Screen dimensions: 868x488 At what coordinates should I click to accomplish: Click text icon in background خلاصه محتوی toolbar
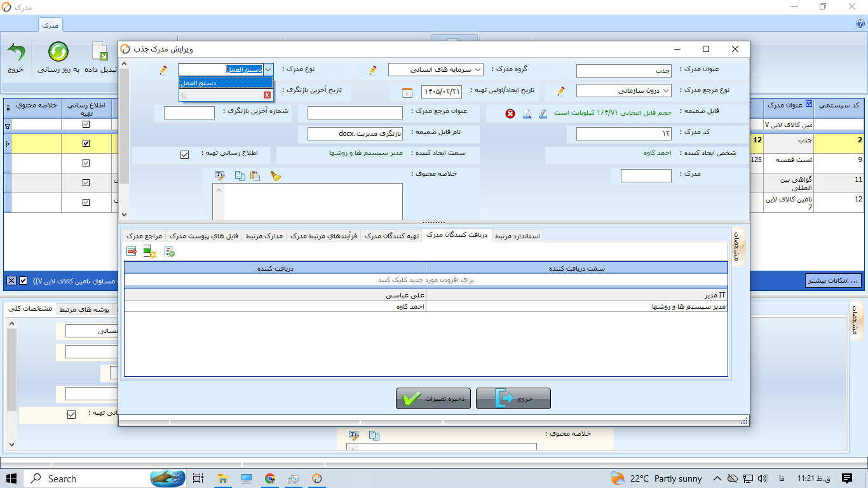(x=354, y=435)
